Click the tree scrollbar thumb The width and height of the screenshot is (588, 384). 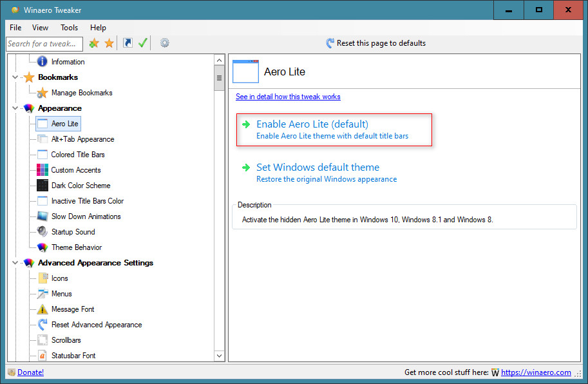point(220,78)
